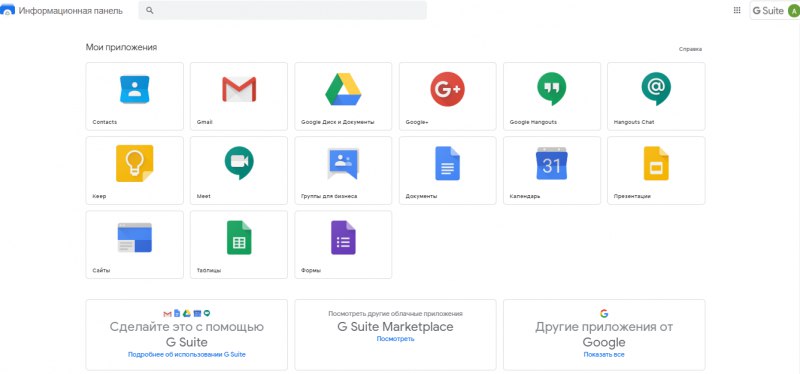Click the Документы label text
800x374 pixels.
pos(421,196)
